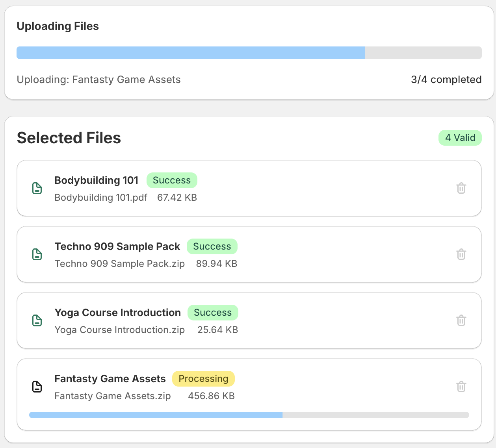
Task: Click the Bodybuilding 101 document icon
Action: pos(37,188)
